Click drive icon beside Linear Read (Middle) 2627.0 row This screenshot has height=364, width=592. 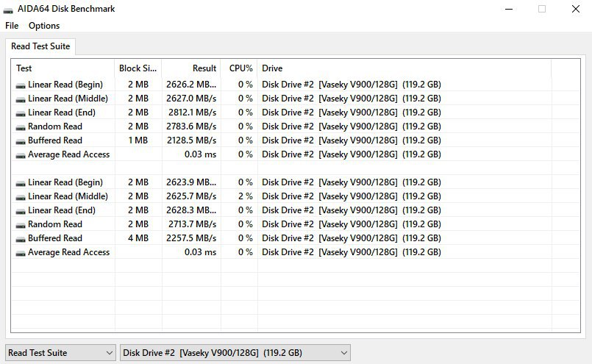(21, 100)
